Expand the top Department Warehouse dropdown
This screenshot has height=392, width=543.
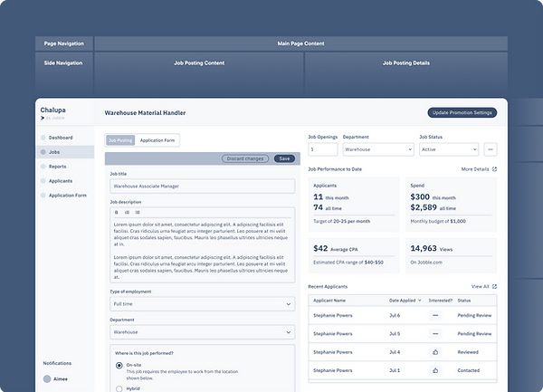tap(378, 149)
